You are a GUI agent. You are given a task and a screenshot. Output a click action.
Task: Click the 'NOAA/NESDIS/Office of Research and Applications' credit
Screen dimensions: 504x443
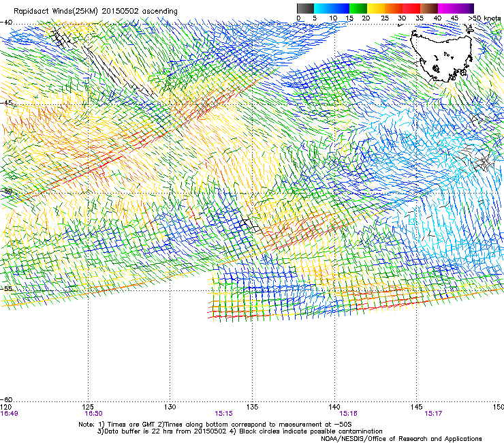pyautogui.click(x=401, y=439)
